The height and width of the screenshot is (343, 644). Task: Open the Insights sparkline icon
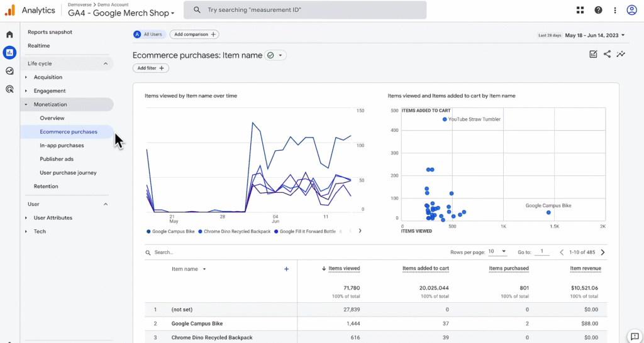[621, 54]
